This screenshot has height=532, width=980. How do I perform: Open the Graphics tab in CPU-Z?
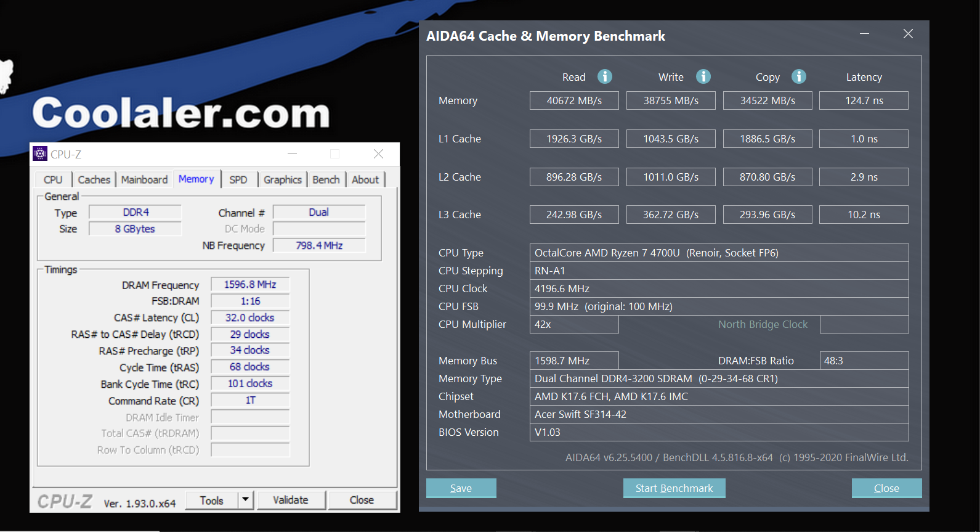tap(283, 179)
